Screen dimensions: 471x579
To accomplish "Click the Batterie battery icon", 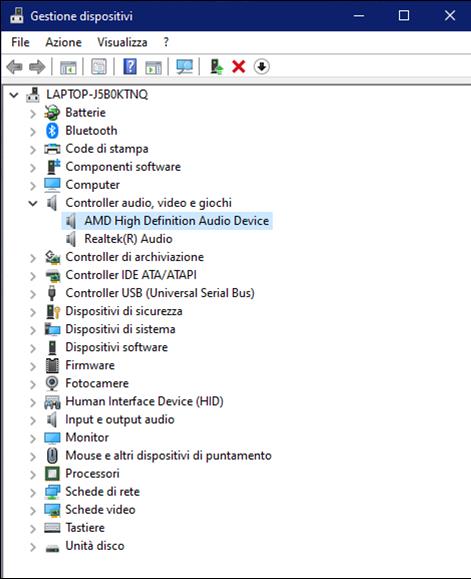I will pos(52,113).
